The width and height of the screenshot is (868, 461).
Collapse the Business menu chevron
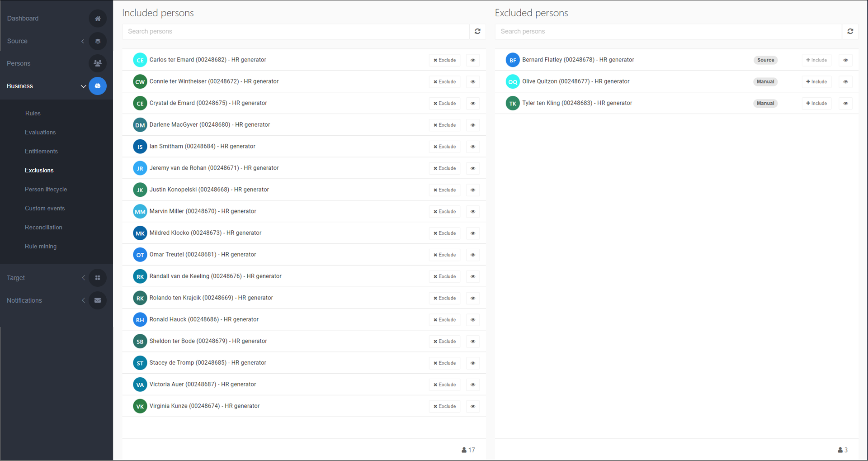coord(83,86)
